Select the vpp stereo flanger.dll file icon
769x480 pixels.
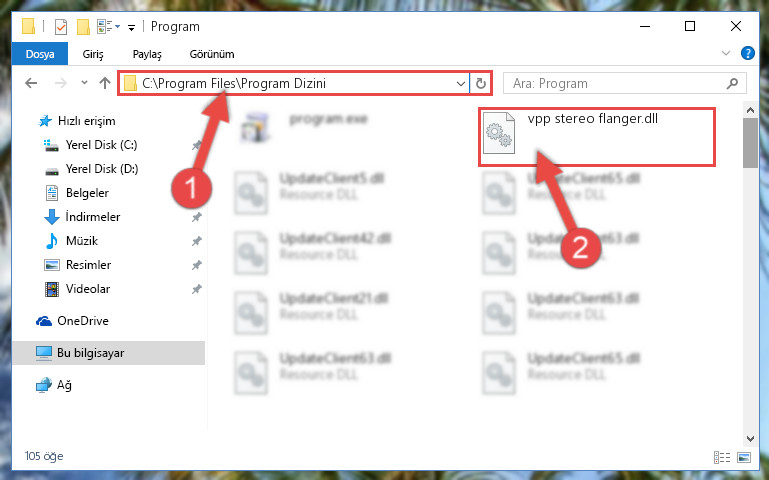[x=499, y=133]
